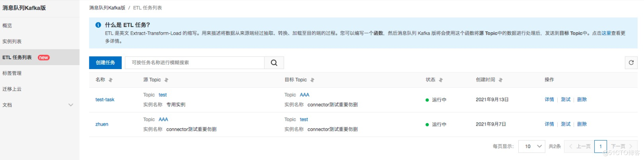Open 详情 for zhuen

click(549, 124)
